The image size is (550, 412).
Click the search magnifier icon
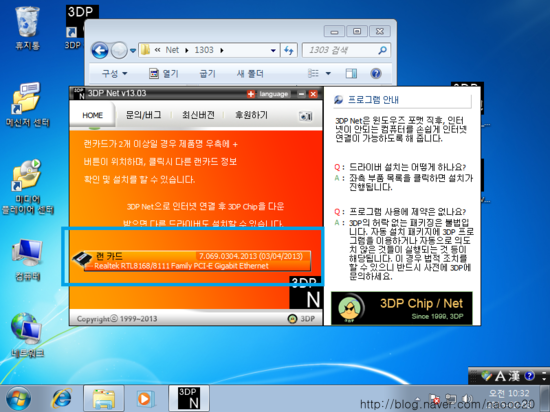(x=382, y=50)
